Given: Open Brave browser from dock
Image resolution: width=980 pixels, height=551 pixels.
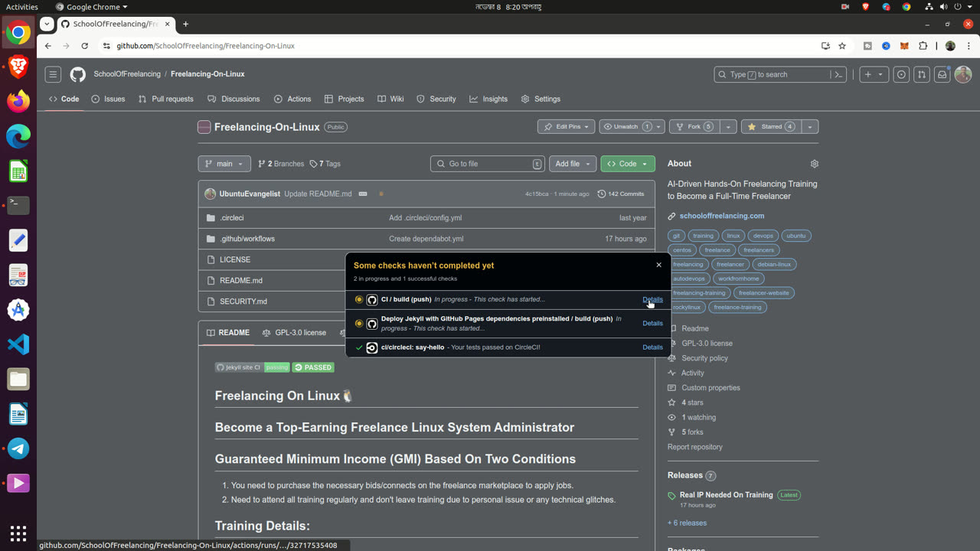Looking at the screenshot, I should pyautogui.click(x=18, y=67).
